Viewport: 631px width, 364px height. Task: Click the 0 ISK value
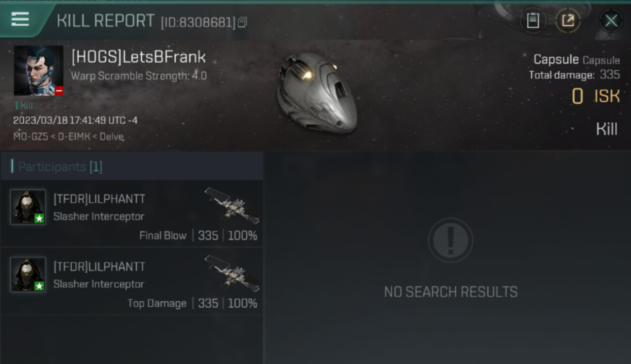pos(596,97)
